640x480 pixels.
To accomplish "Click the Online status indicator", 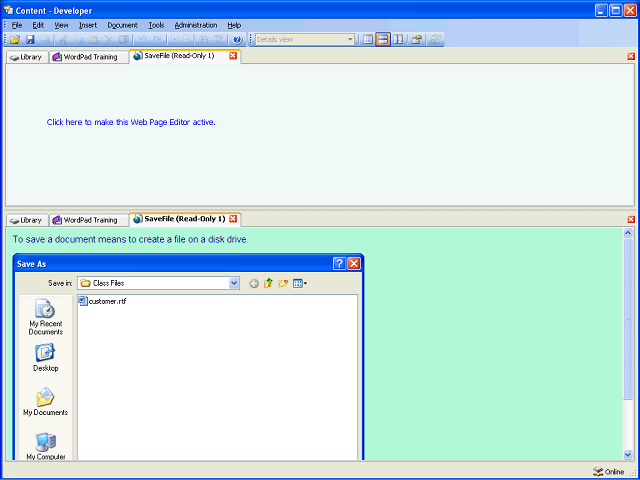I will tap(609, 472).
